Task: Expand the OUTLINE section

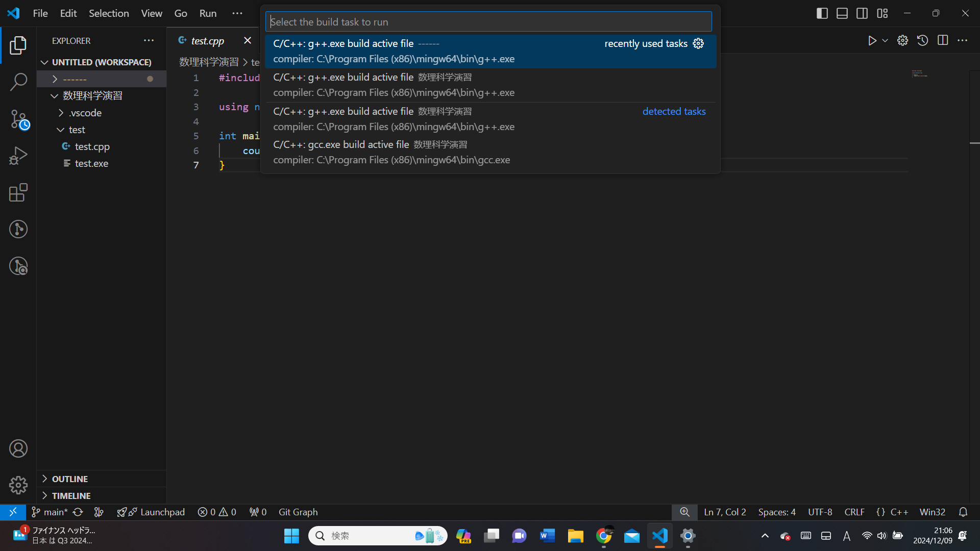Action: click(69, 479)
